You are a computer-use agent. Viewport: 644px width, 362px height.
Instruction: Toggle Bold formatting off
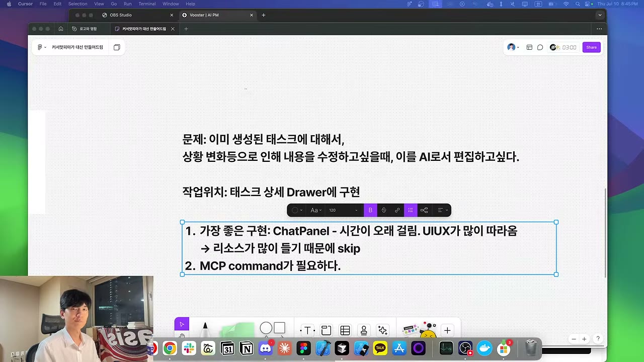click(x=370, y=210)
